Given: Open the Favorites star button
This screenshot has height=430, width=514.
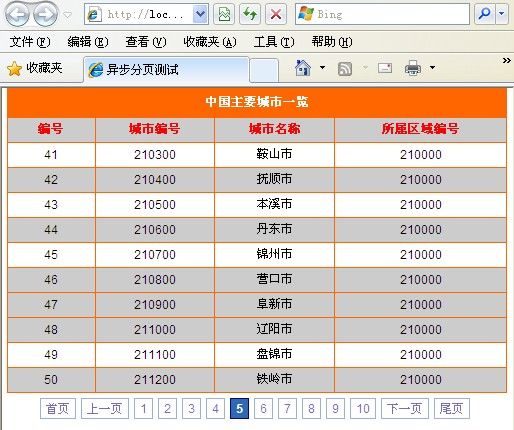Looking at the screenshot, I should tap(34, 68).
